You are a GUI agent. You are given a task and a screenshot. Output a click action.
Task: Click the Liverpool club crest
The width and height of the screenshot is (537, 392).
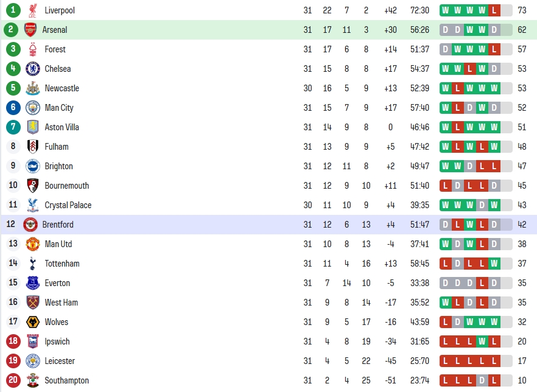click(32, 10)
